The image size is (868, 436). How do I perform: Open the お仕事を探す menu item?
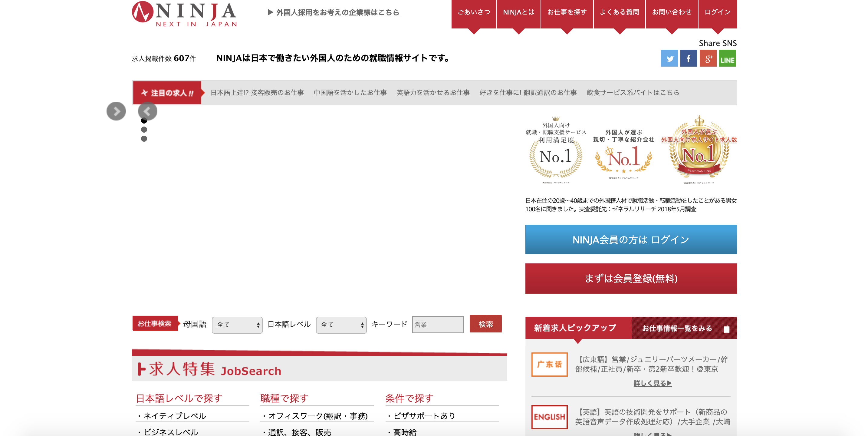(x=567, y=12)
